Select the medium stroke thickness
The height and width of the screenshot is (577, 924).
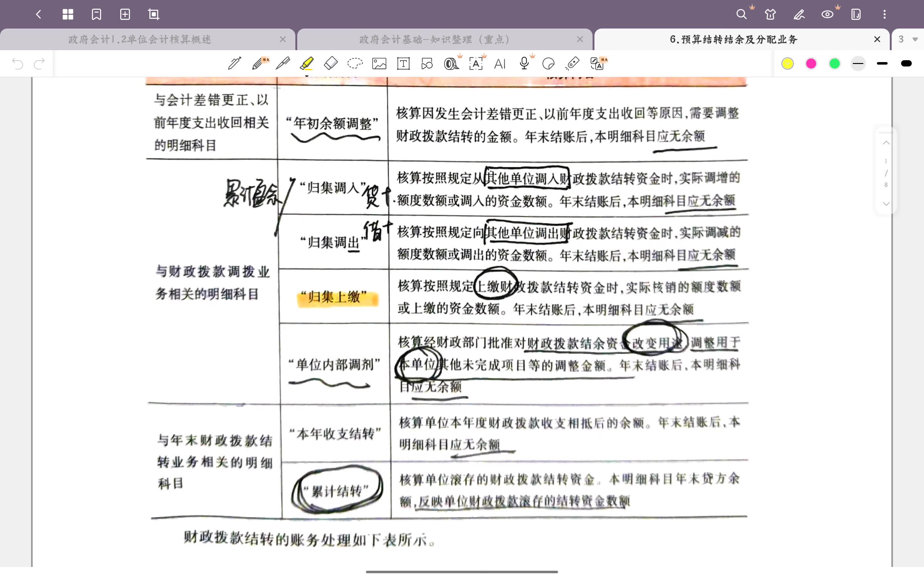882,63
